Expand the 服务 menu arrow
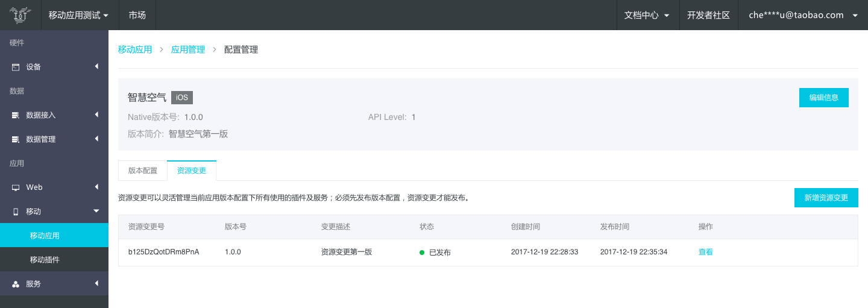This screenshot has height=308, width=868. pos(96,283)
